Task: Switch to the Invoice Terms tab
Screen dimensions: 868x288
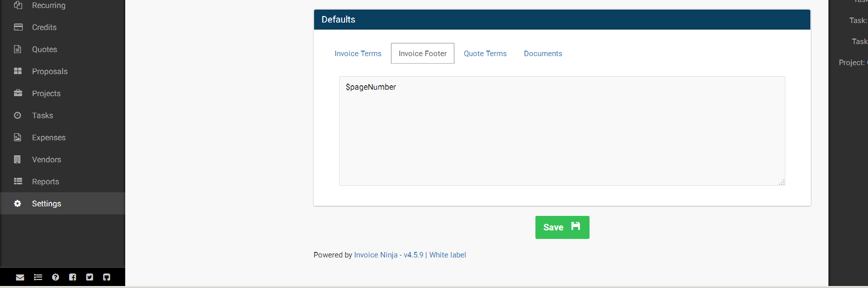Action: [358, 54]
